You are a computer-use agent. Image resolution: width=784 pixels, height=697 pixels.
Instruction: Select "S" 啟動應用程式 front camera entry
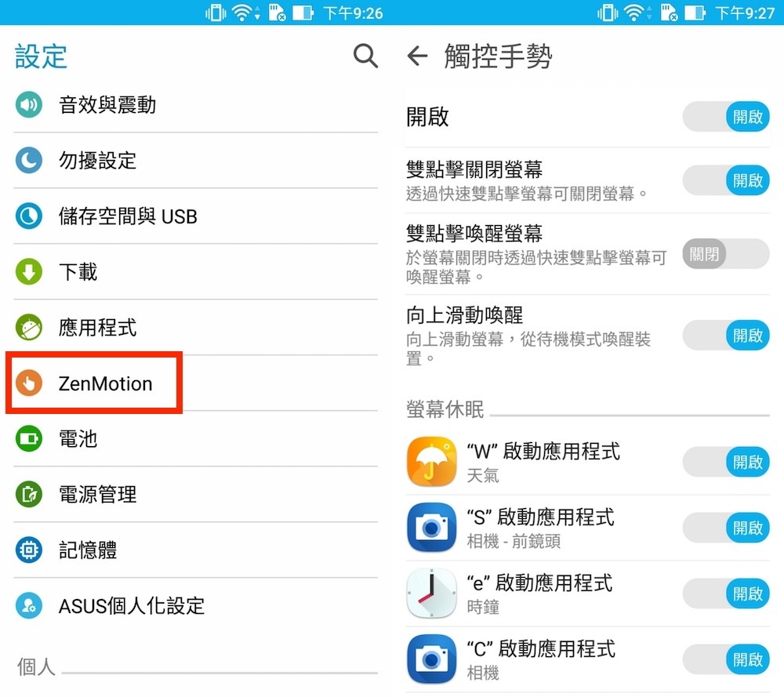click(542, 528)
